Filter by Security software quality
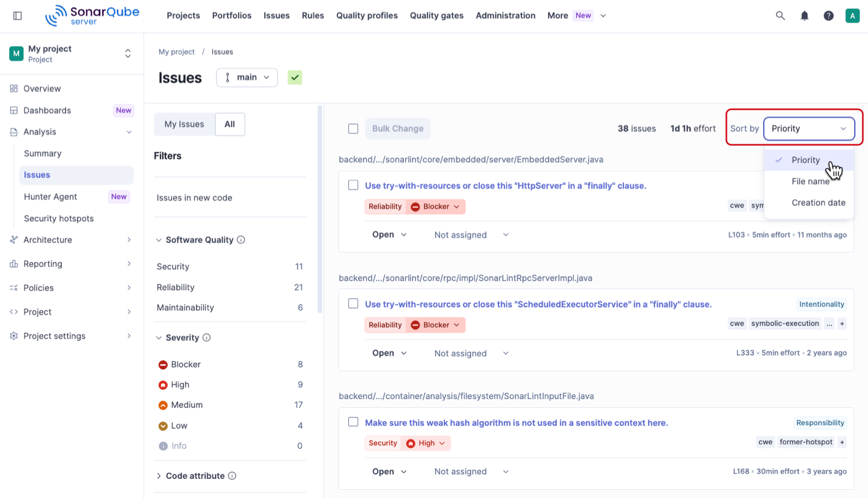The image size is (868, 498). pyautogui.click(x=230, y=266)
